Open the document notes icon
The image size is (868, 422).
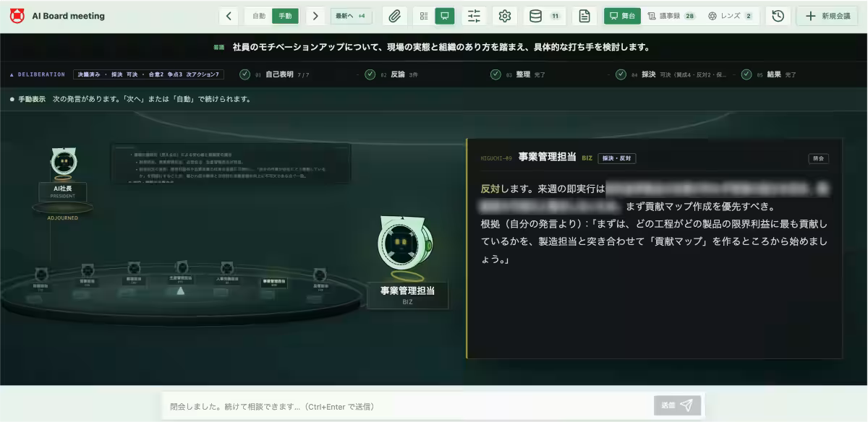(584, 16)
